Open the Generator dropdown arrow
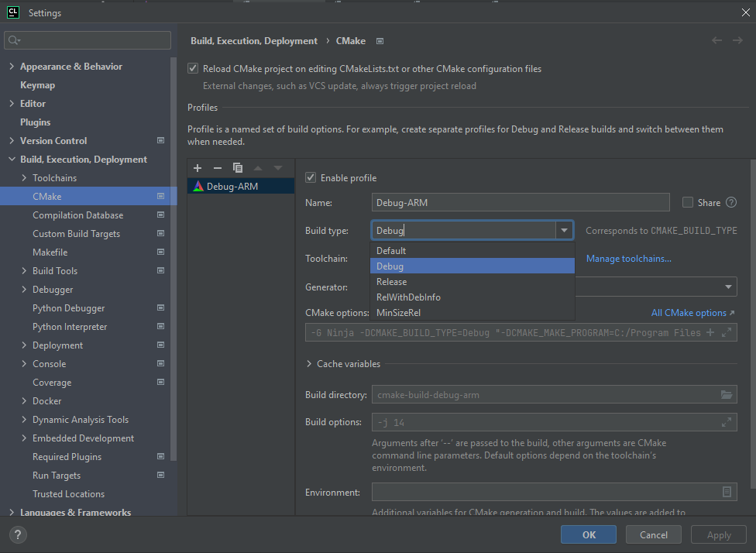This screenshot has width=756, height=553. click(x=728, y=287)
